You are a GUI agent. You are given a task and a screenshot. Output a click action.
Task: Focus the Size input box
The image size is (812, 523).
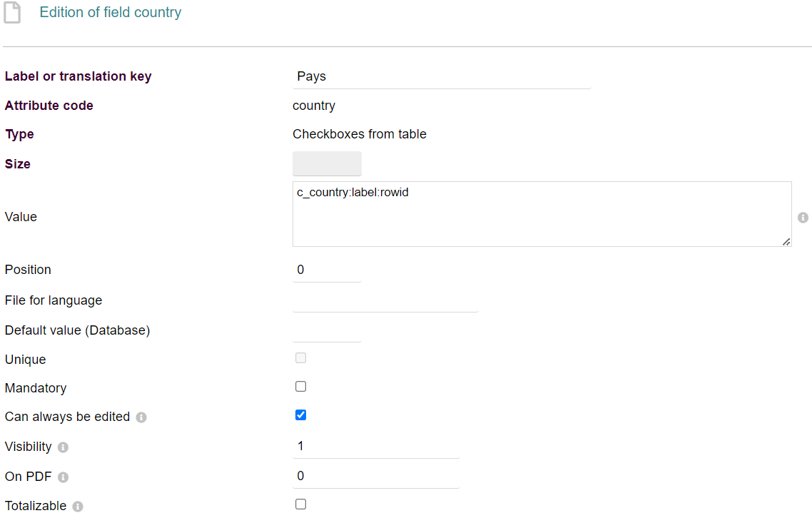click(x=327, y=163)
